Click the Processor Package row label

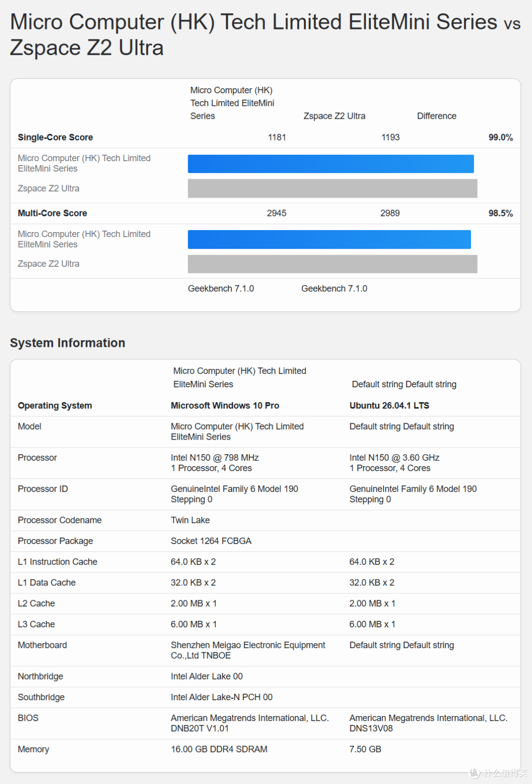pyautogui.click(x=55, y=541)
